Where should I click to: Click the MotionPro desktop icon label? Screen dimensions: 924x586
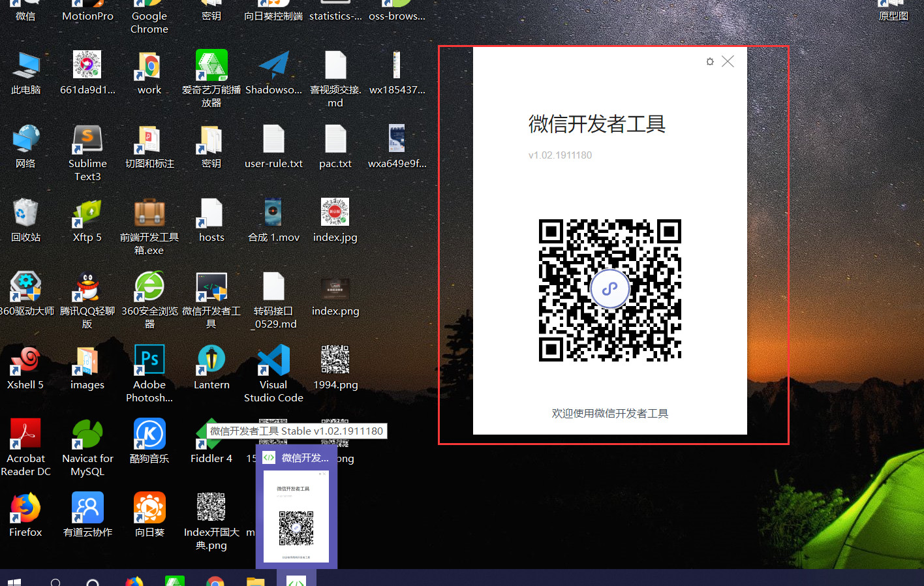coord(87,16)
